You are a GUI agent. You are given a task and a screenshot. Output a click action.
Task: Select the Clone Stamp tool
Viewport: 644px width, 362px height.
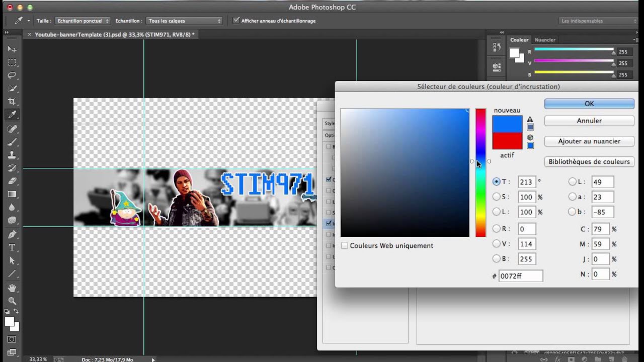pyautogui.click(x=12, y=155)
